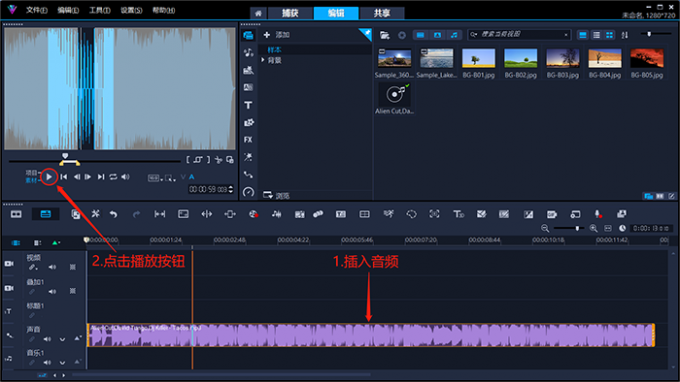
Task: Toggle showing audio files in the library
Action: pos(454,35)
